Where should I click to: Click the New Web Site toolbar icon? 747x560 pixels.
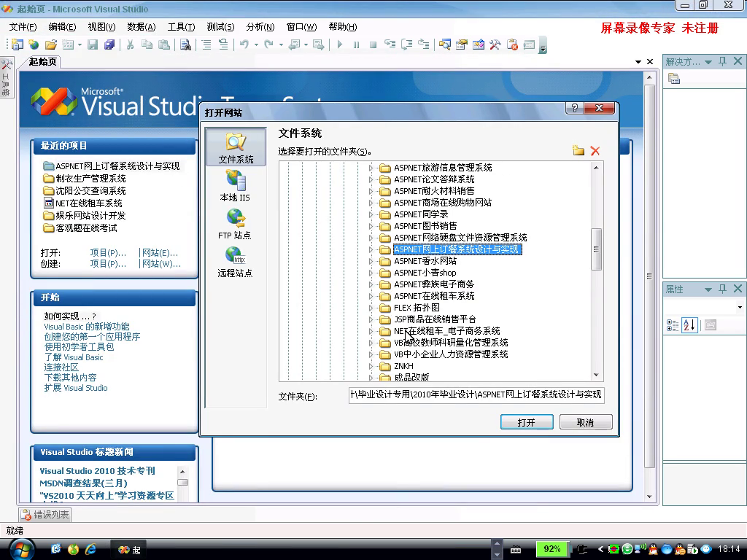tap(34, 44)
